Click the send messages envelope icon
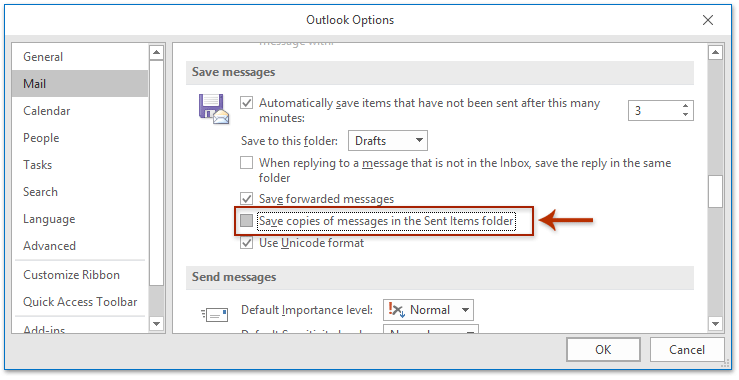This screenshot has width=739, height=380. click(x=214, y=314)
